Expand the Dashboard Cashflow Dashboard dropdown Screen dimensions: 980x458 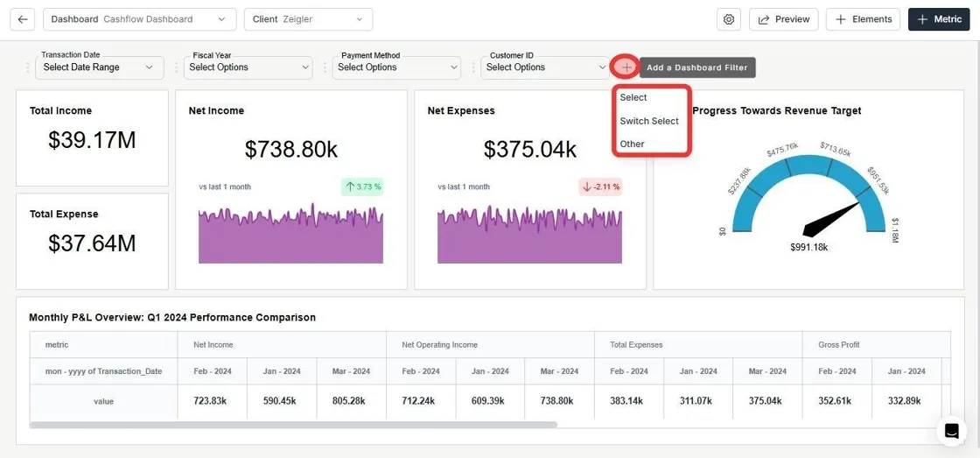point(140,19)
